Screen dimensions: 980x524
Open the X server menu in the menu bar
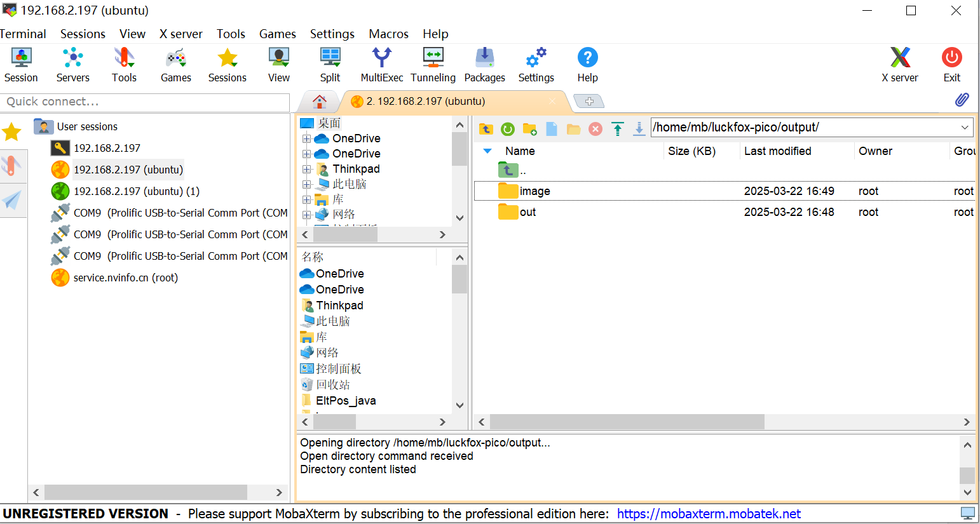pyautogui.click(x=180, y=34)
